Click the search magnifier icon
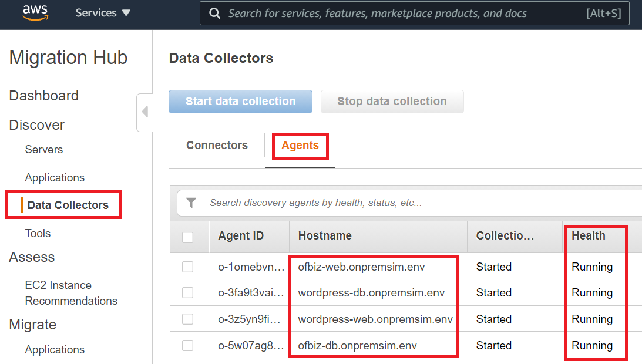The height and width of the screenshot is (364, 642). 214,14
